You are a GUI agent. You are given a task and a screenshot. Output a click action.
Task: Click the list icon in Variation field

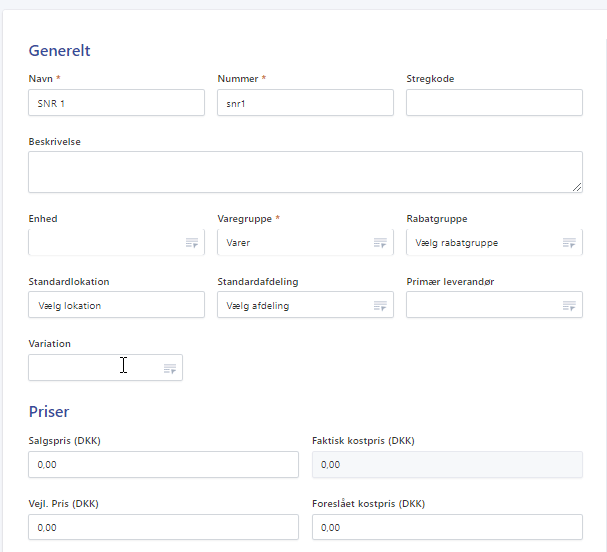169,369
